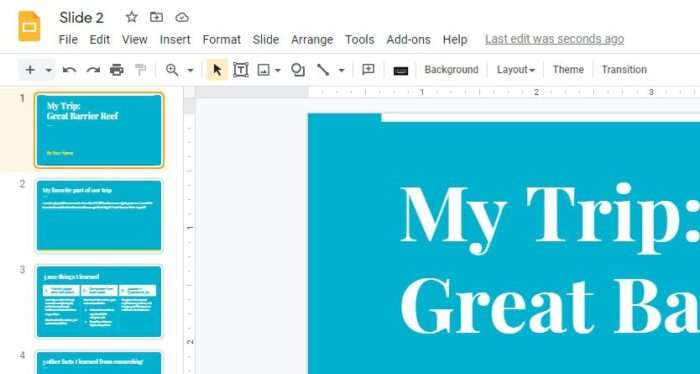Select the shape tool

tap(298, 70)
